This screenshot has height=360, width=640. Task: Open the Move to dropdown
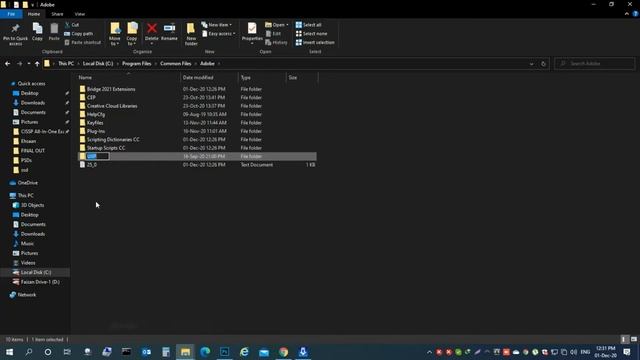click(x=115, y=34)
